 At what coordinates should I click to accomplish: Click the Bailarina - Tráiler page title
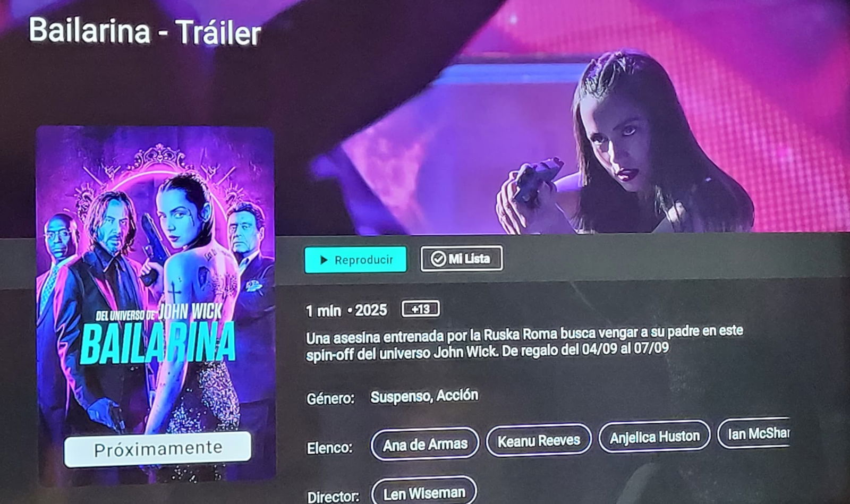144,31
